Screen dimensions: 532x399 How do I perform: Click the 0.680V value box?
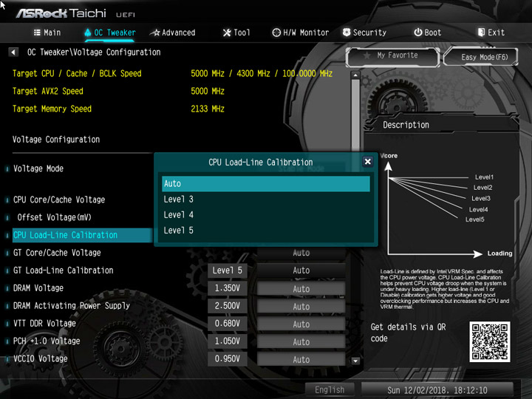[x=228, y=324]
